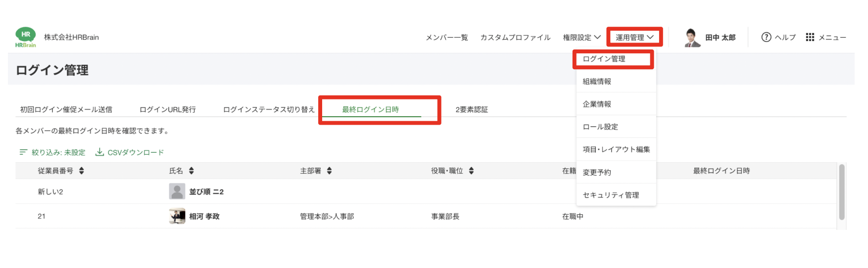Image resolution: width=868 pixels, height=268 pixels.
Task: Switch to the 2要素認証 tab
Action: 472,110
